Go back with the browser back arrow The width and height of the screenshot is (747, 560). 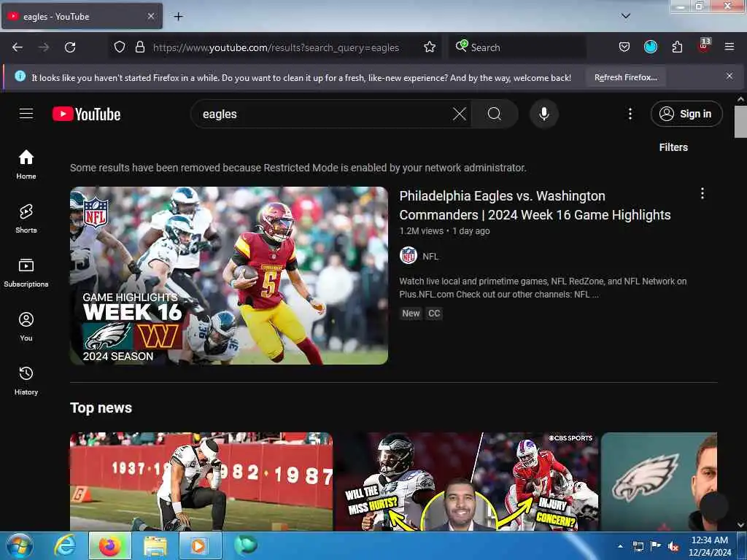pos(18,47)
